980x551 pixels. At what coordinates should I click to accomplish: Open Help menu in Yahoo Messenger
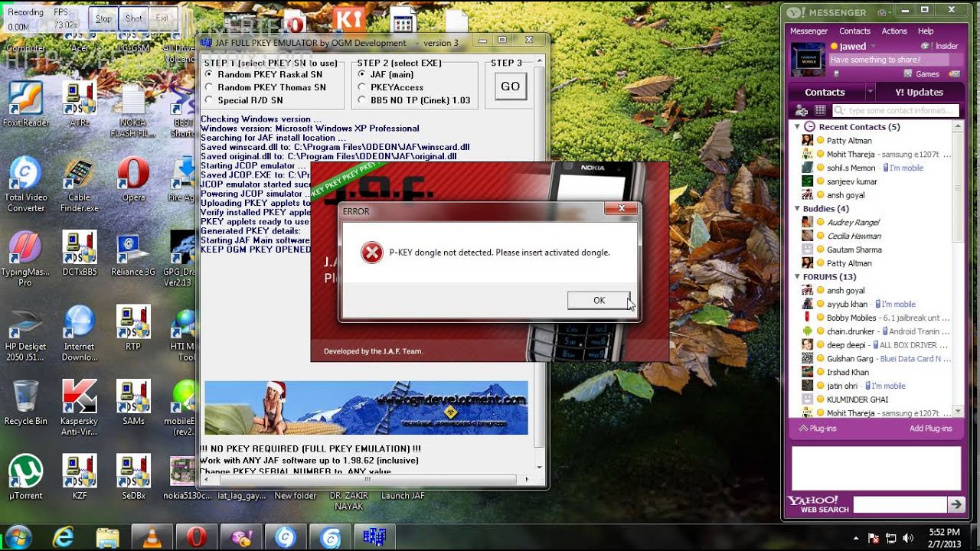point(926,31)
